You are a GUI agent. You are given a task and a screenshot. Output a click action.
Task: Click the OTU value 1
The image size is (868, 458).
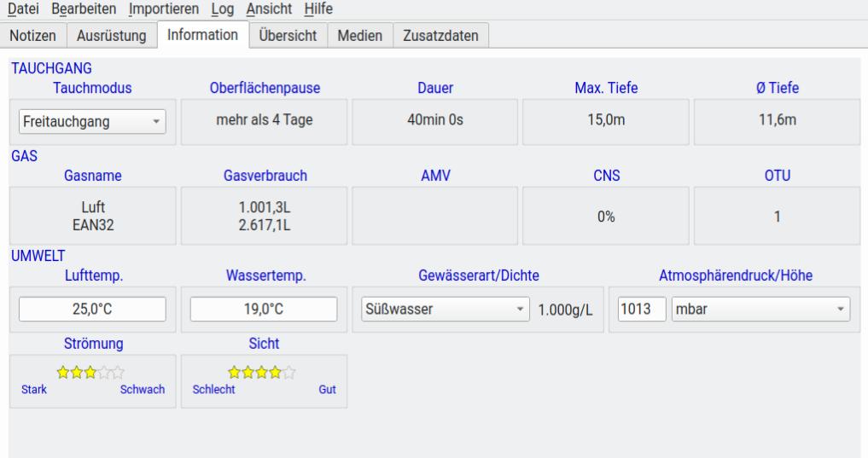pyautogui.click(x=778, y=217)
